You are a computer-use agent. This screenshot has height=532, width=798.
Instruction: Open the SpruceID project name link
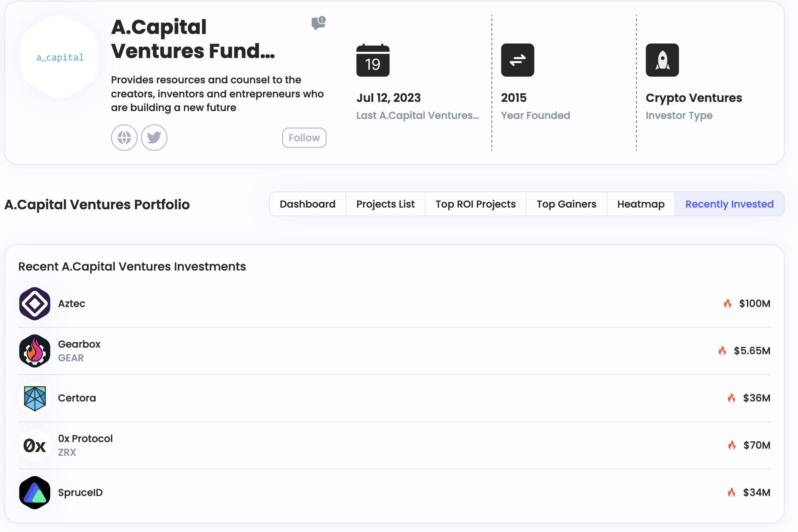[80, 493]
